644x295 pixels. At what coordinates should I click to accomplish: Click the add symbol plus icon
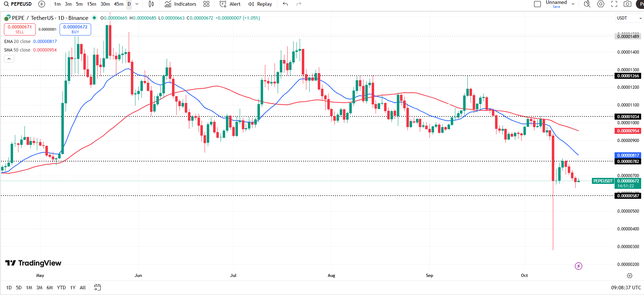coord(41,4)
